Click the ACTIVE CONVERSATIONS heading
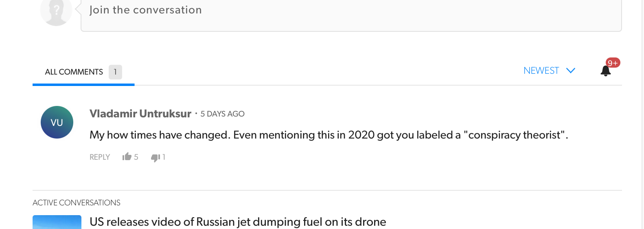This screenshot has width=644, height=229. pyautogui.click(x=77, y=203)
